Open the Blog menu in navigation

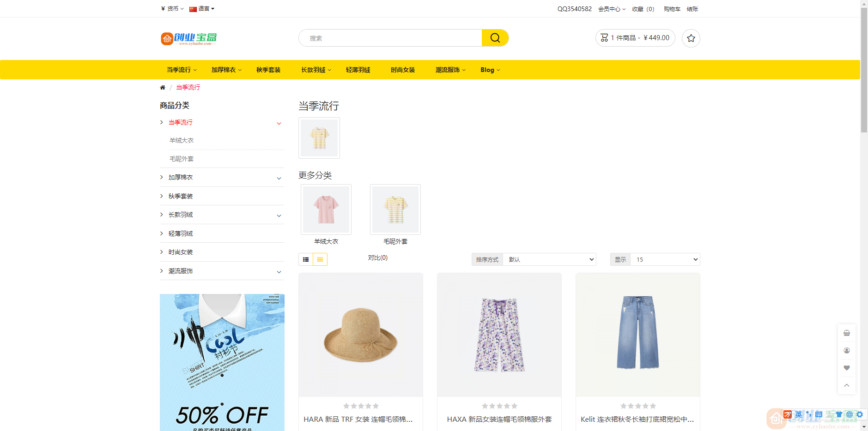click(490, 70)
